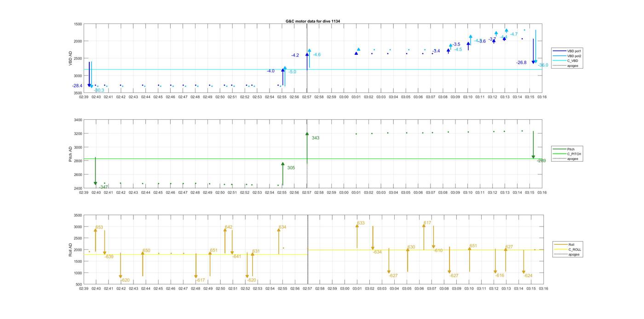The width and height of the screenshot is (644, 319).
Task: Select the "Pitch AD" y-axis label
Action: pyautogui.click(x=70, y=154)
